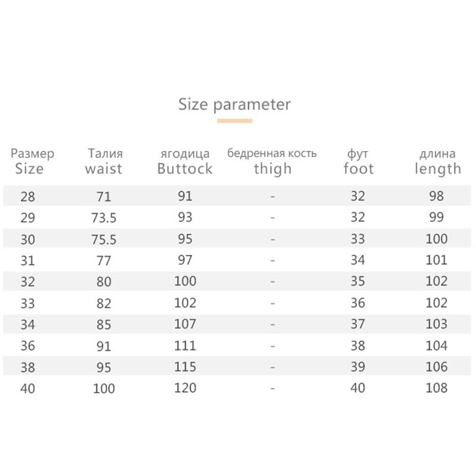Click the "thigh" column header
Image resolution: width=476 pixels, height=476 pixels.
point(273,168)
